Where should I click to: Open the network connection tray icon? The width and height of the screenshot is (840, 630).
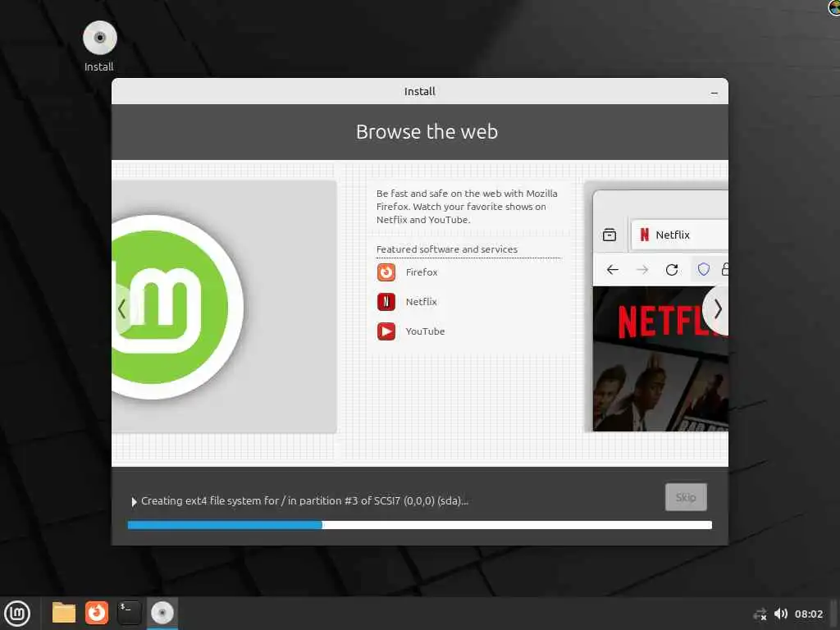pos(760,614)
